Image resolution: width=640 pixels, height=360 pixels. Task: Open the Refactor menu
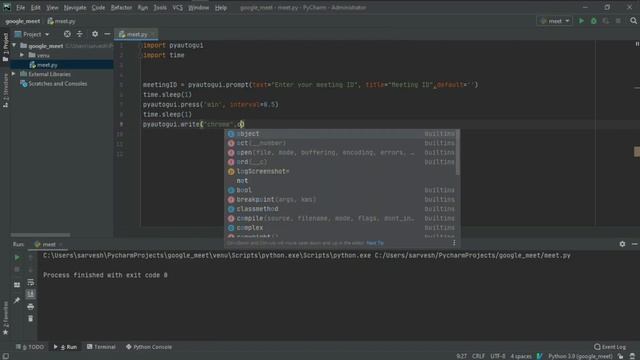(x=121, y=7)
